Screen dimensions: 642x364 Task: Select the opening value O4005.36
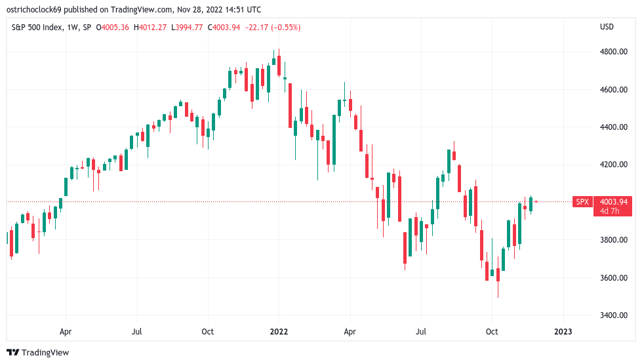coord(112,28)
